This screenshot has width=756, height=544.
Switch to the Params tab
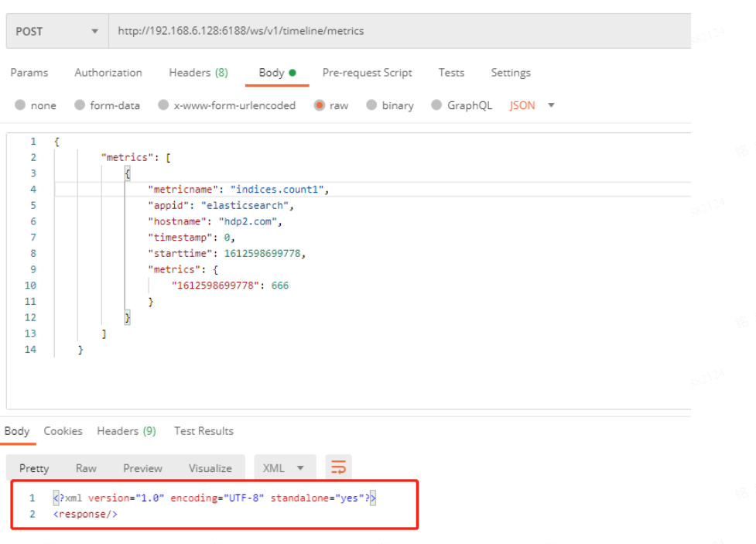click(x=29, y=73)
